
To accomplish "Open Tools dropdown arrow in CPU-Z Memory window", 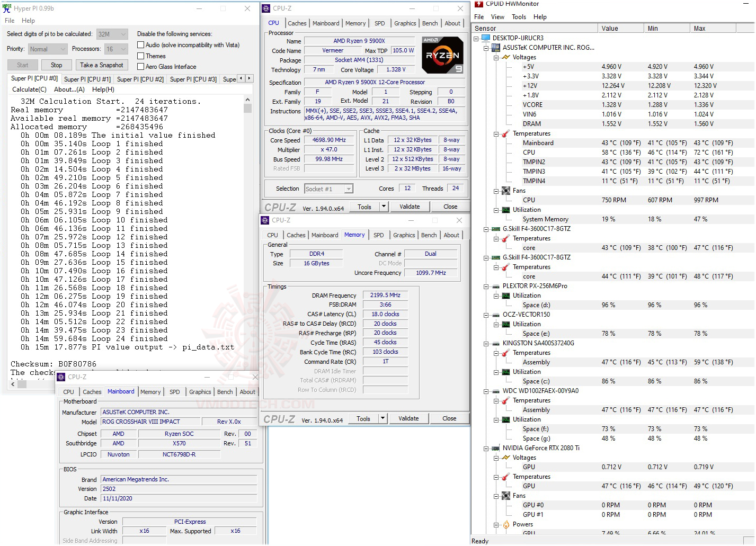I will click(x=383, y=418).
